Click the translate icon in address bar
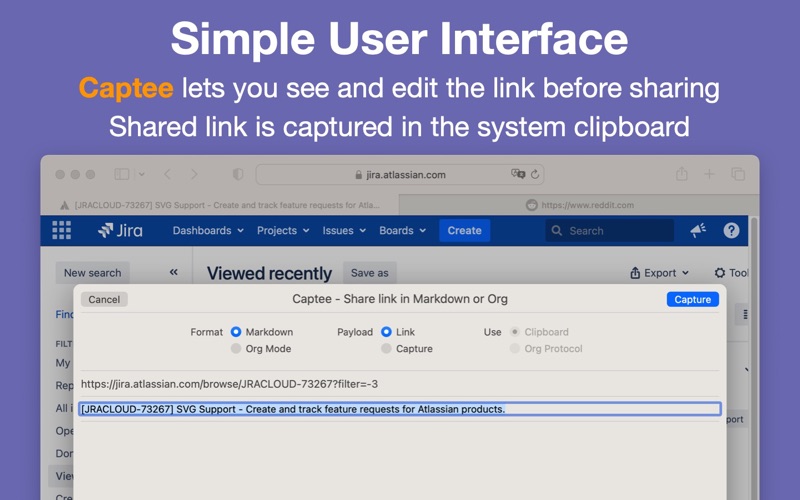This screenshot has height=500, width=800. pos(518,174)
